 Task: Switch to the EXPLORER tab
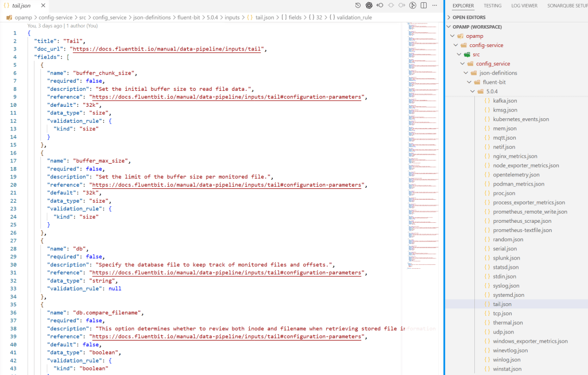click(463, 6)
